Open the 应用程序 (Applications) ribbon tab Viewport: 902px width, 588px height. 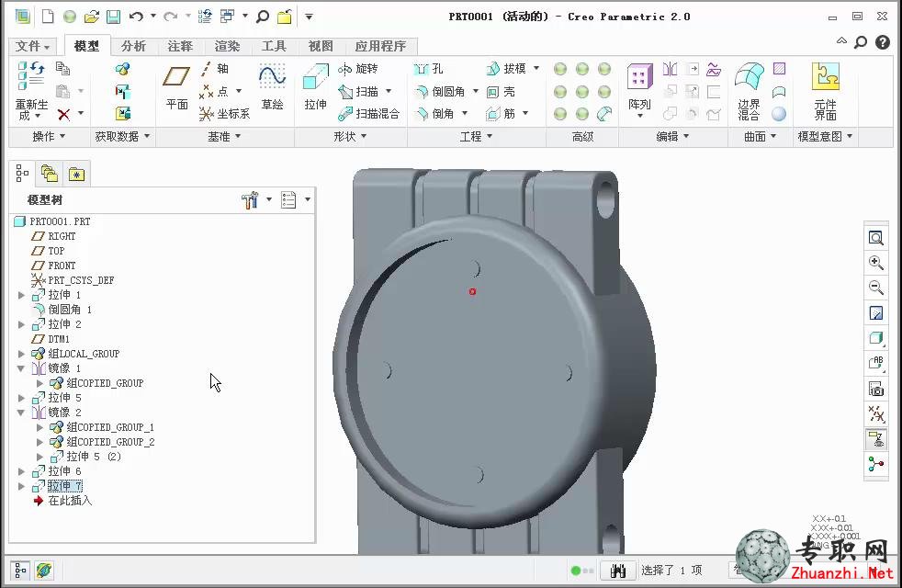(x=380, y=46)
